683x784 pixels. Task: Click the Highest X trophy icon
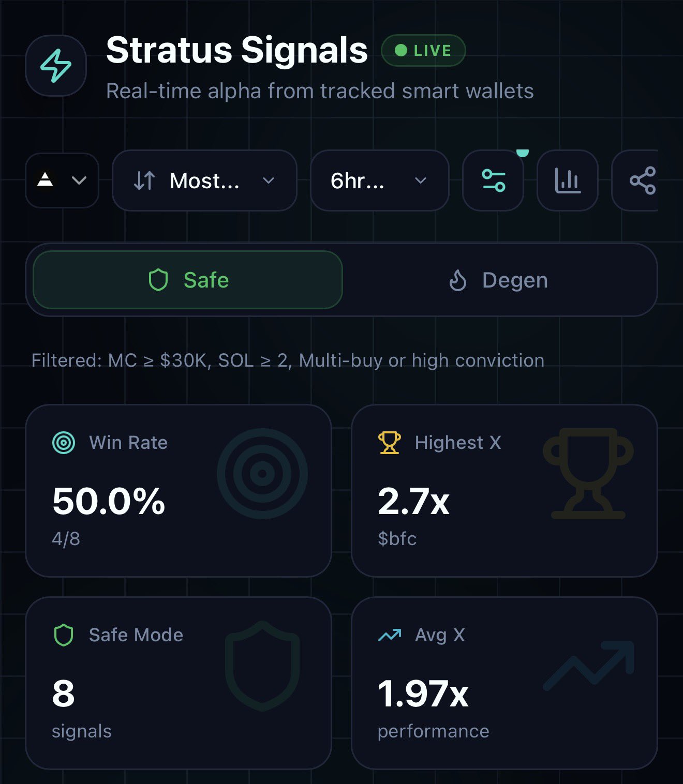pyautogui.click(x=389, y=443)
